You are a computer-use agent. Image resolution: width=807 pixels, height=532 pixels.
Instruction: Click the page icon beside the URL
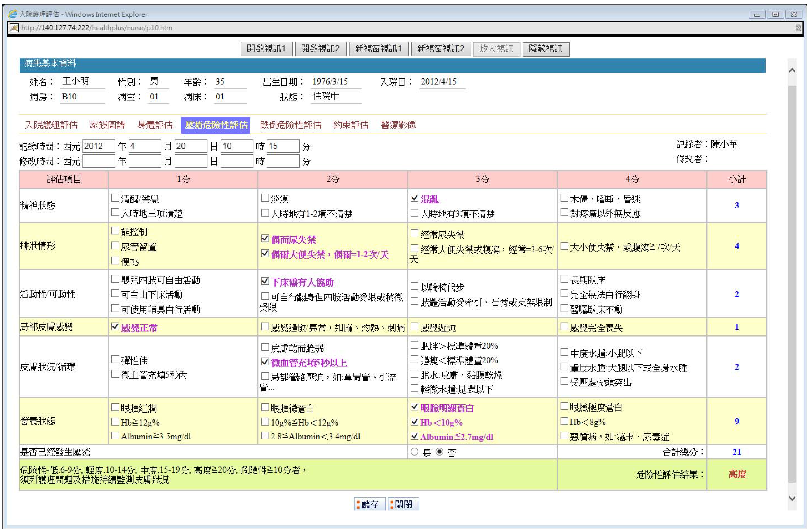pyautogui.click(x=14, y=28)
